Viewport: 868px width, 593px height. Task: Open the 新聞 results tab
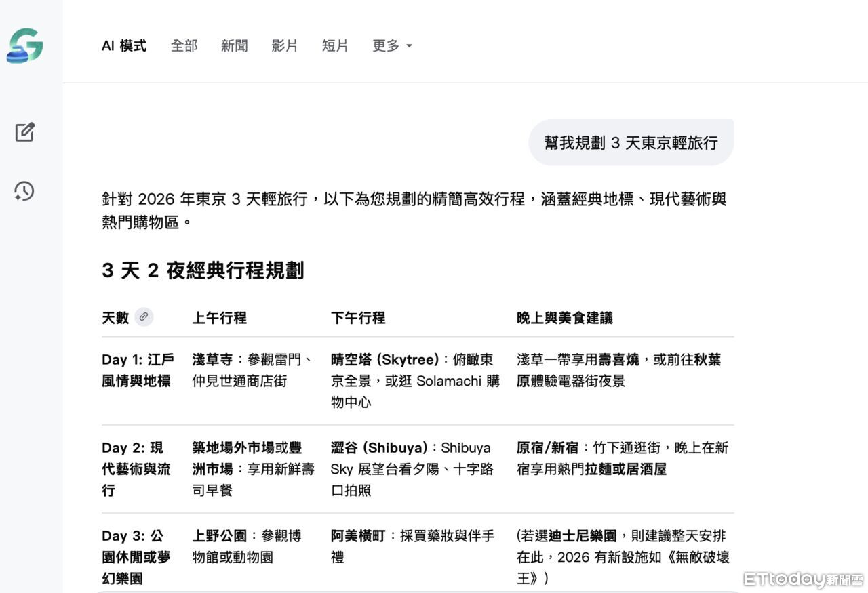point(234,45)
